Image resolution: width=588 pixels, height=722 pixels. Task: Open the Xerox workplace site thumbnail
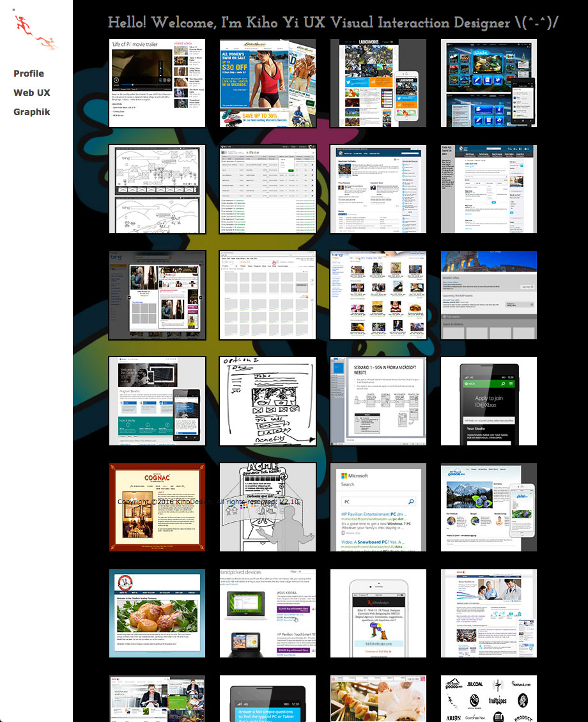click(157, 698)
